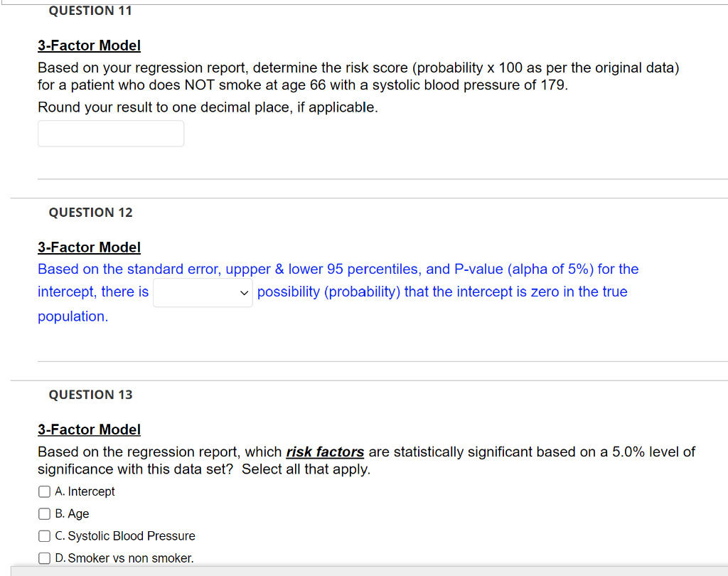The width and height of the screenshot is (728, 576).
Task: Click inside the empty dropdown field of Question 12
Action: (x=196, y=292)
